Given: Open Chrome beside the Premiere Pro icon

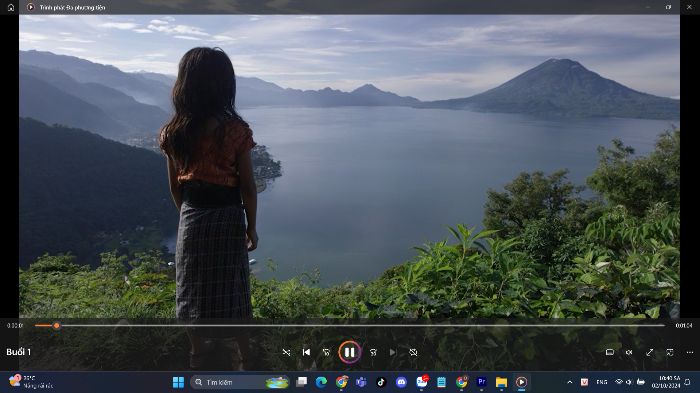Looking at the screenshot, I should [x=462, y=382].
